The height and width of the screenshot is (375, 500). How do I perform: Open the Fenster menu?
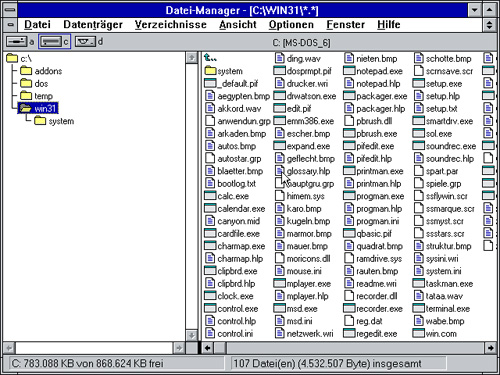pos(345,25)
